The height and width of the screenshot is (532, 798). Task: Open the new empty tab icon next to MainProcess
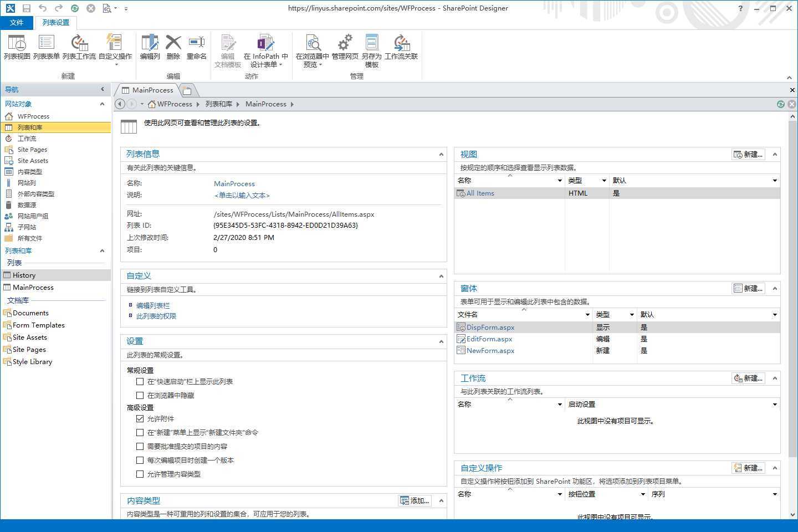[x=187, y=90]
